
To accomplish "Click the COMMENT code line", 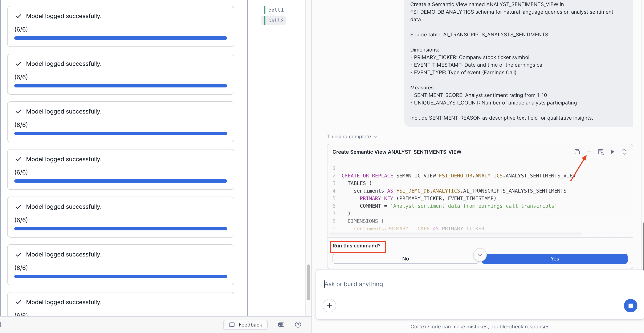I will point(458,206).
